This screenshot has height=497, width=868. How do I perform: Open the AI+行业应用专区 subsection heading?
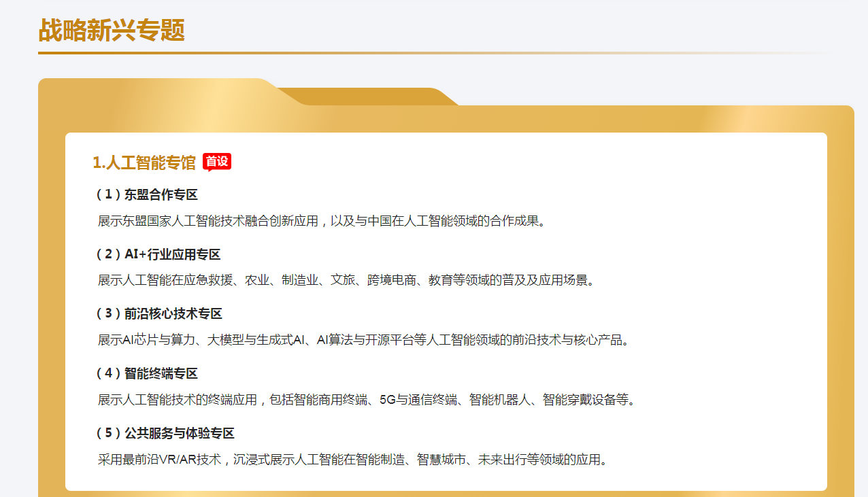click(158, 254)
